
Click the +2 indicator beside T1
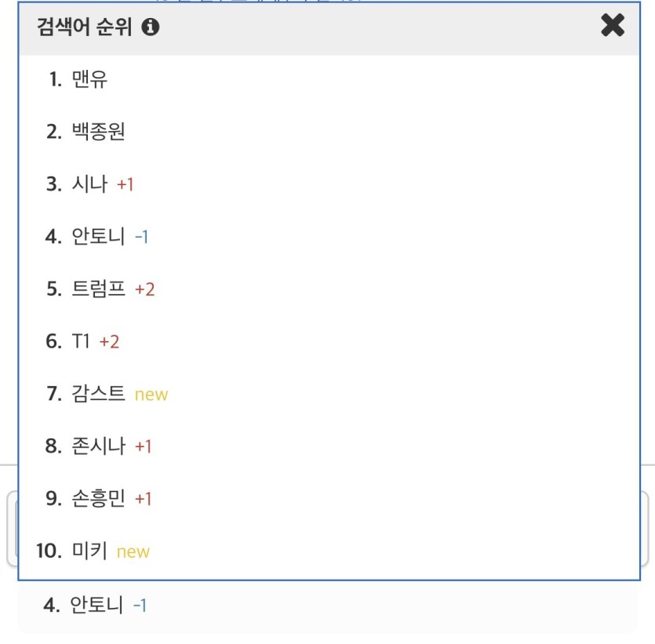pyautogui.click(x=110, y=342)
